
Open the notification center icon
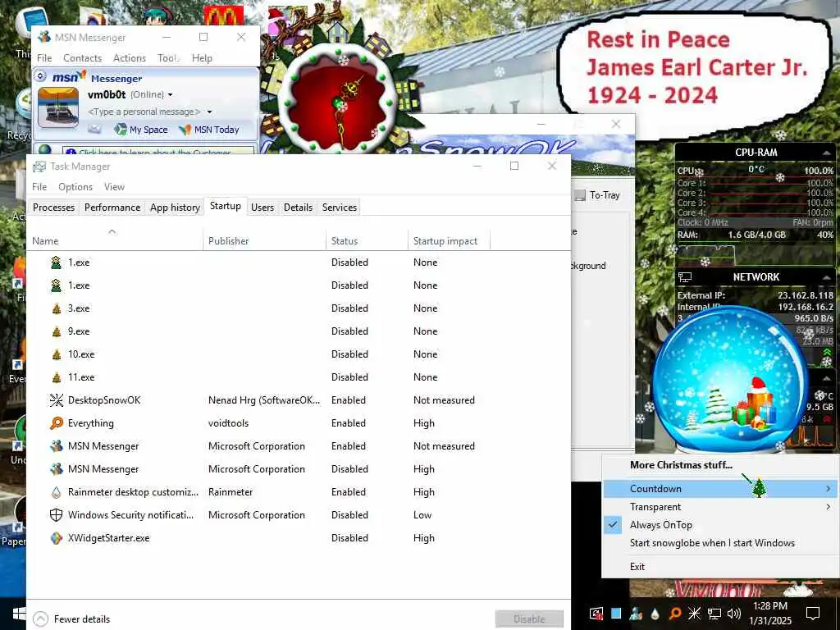(813, 614)
